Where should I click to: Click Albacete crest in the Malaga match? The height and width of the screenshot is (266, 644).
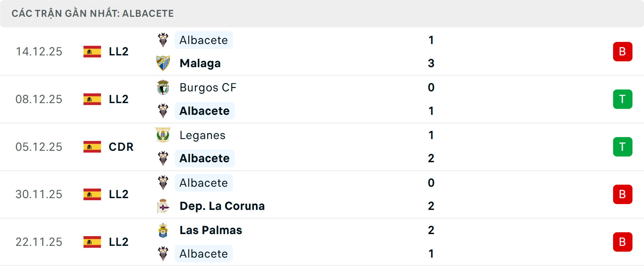coord(163,40)
